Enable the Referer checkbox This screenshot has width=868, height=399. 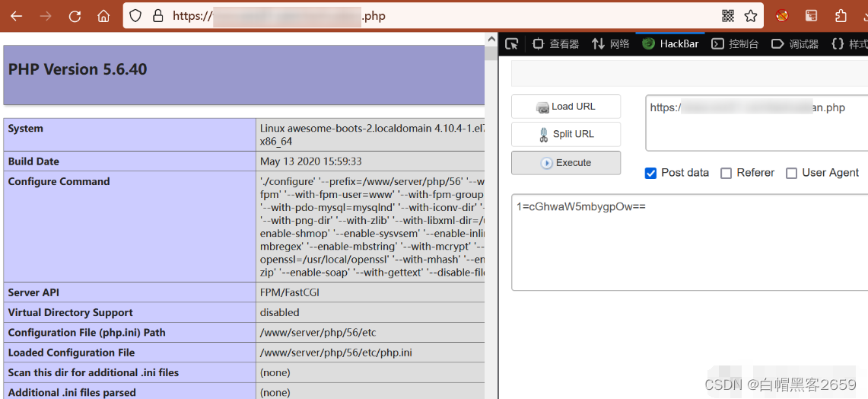[726, 173]
